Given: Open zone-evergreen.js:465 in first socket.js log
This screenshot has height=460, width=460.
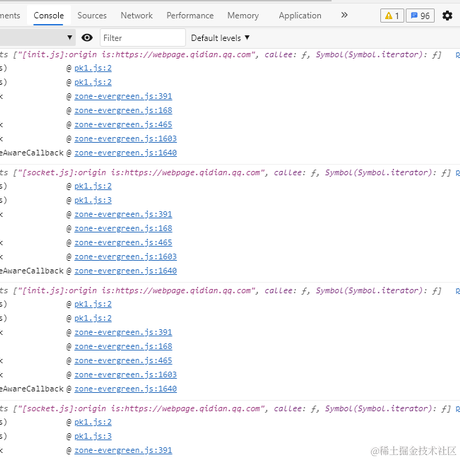Looking at the screenshot, I should [x=123, y=243].
